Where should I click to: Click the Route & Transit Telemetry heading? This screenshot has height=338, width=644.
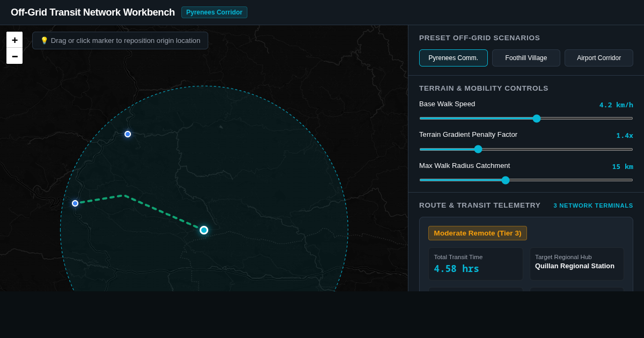pos(480,205)
